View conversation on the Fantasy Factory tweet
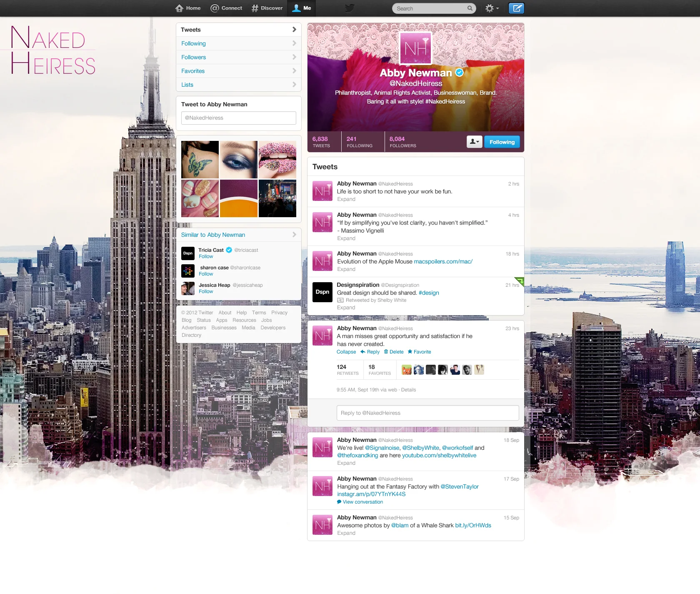 pos(360,502)
